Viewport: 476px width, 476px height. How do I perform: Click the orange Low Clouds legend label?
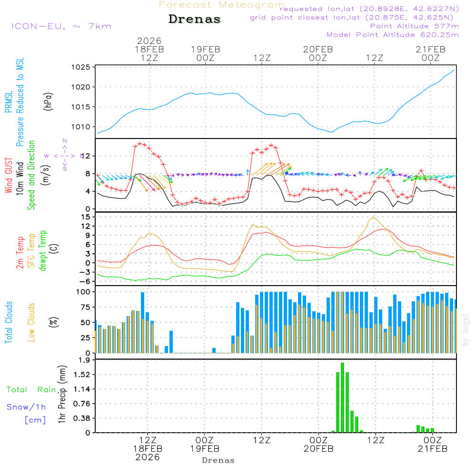pos(32,322)
